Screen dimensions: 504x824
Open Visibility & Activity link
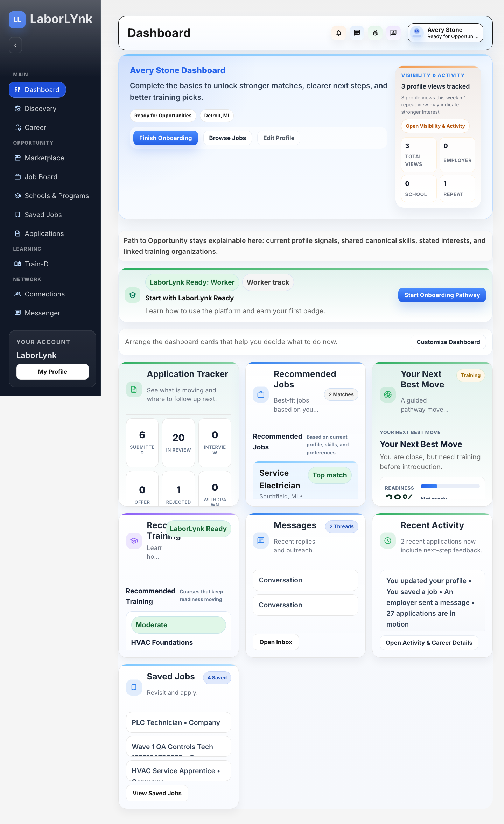[x=435, y=126]
